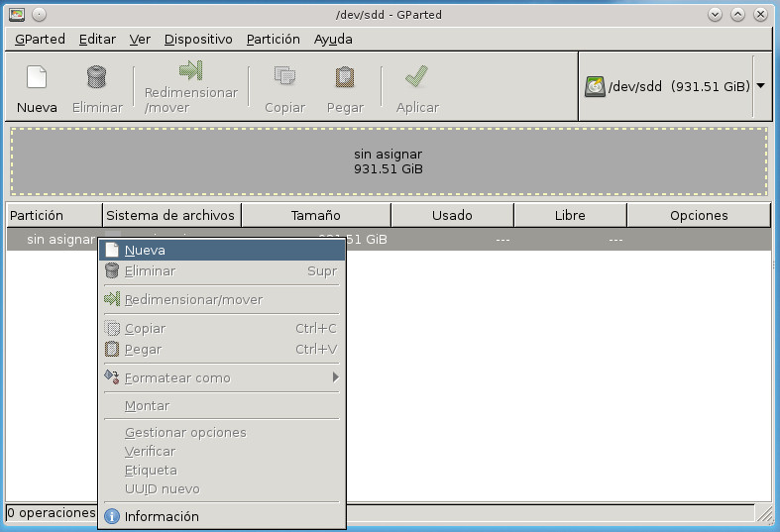Click the 0 operaciones status bar text
This screenshot has width=780, height=532.
(52, 512)
